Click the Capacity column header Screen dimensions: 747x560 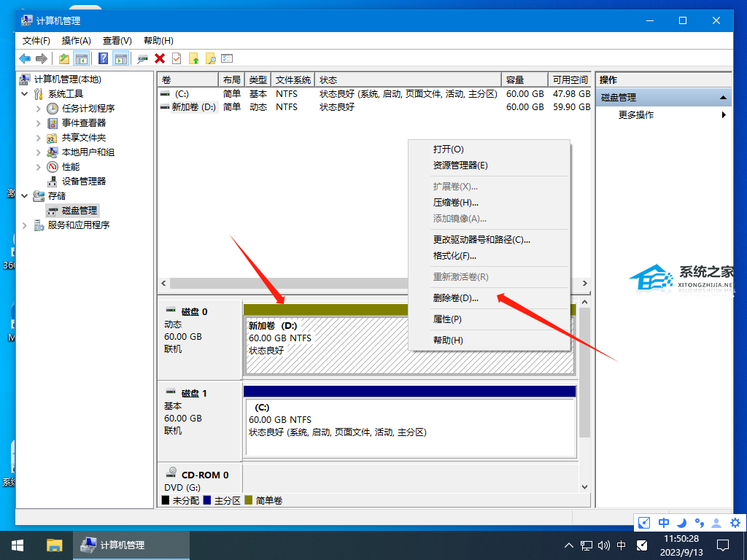coord(524,79)
